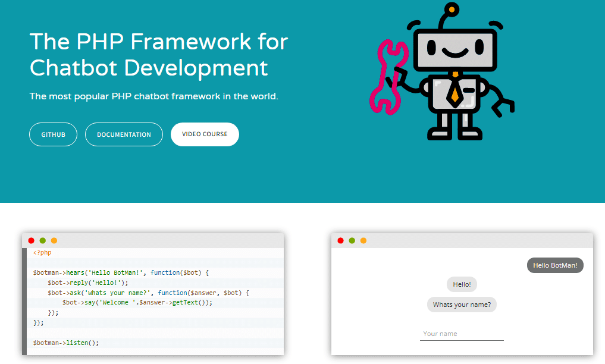Click the '<?php' opening tag in the code

tap(42, 253)
